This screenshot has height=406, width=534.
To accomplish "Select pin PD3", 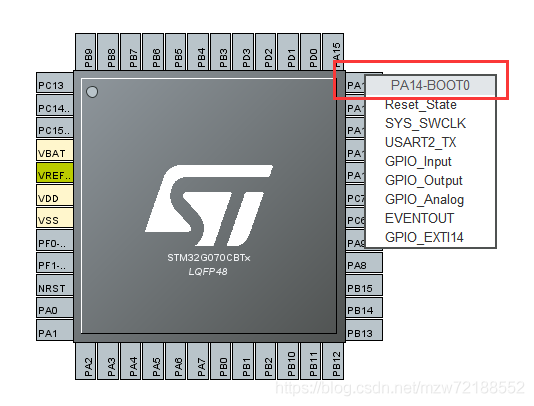I will coord(243,52).
